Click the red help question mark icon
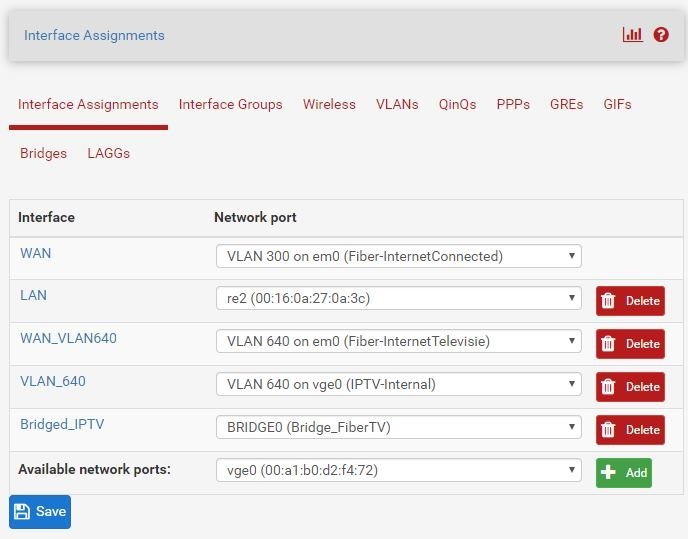Viewport: 688px width, 539px height. 661,35
